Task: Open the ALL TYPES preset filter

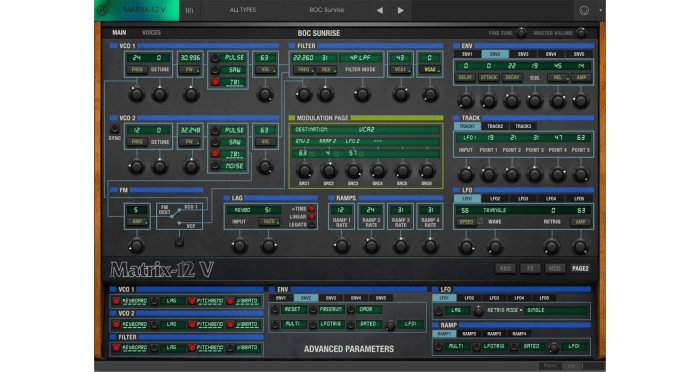Action: click(242, 10)
